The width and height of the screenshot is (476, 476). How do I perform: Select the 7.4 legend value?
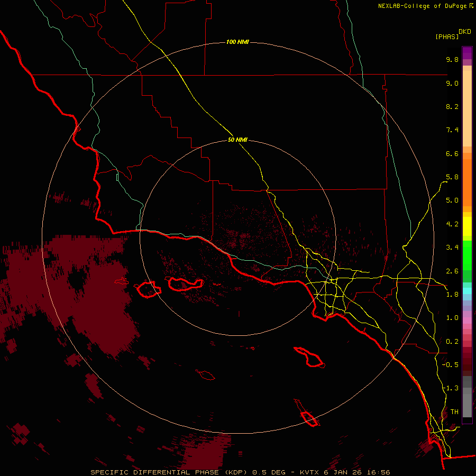click(x=452, y=130)
